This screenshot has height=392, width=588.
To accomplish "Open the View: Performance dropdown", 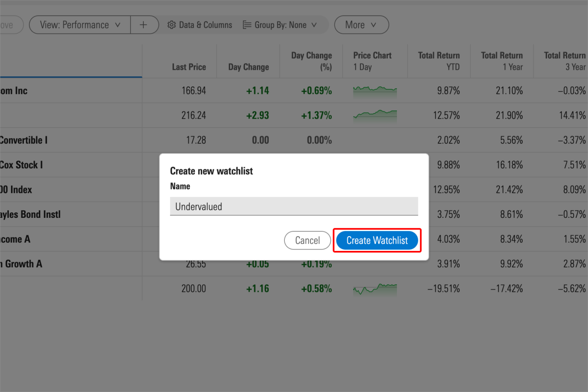I will click(x=79, y=25).
